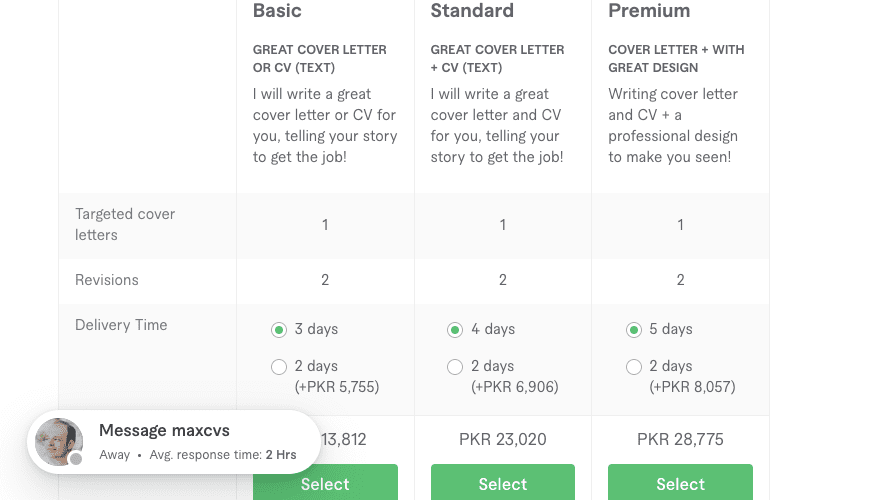The image size is (881, 500).
Task: Click the Standard package heading
Action: [472, 11]
